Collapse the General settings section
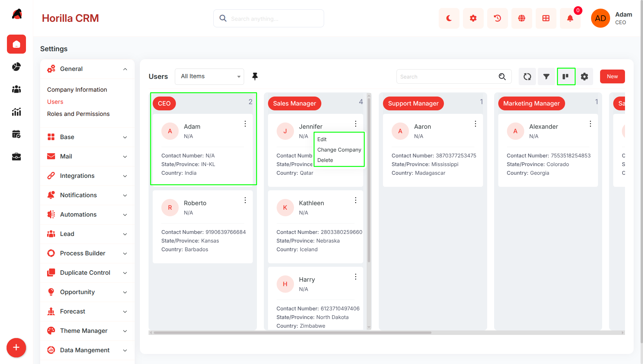643x364 pixels. [87, 69]
